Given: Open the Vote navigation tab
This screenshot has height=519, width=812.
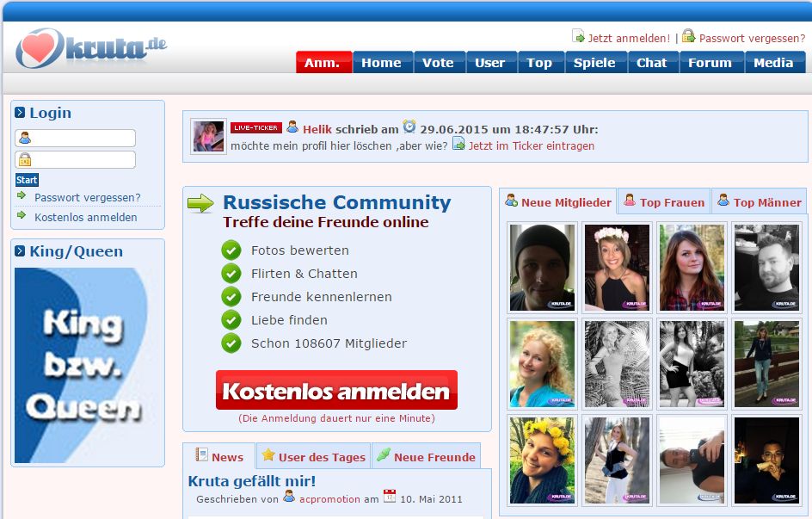Looking at the screenshot, I should [x=440, y=62].
